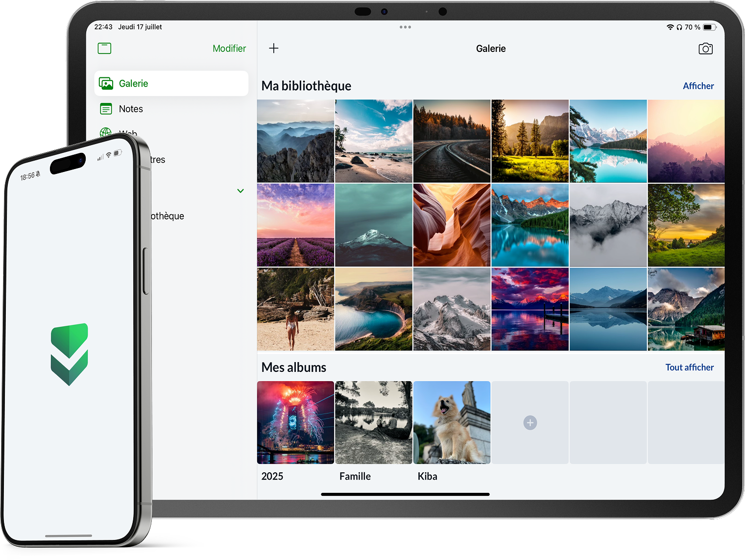Tap the green shield logo on the phone
Viewport: 745px width, 560px height.
pyautogui.click(x=70, y=354)
